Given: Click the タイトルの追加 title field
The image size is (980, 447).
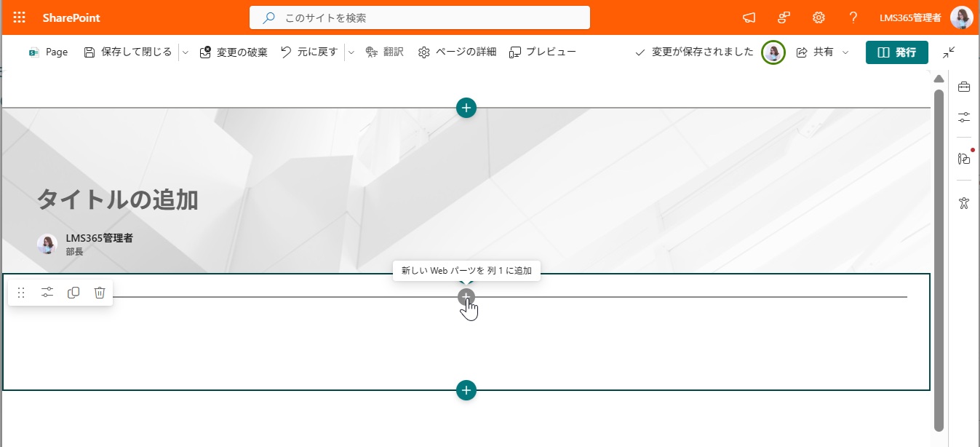Looking at the screenshot, I should point(117,199).
